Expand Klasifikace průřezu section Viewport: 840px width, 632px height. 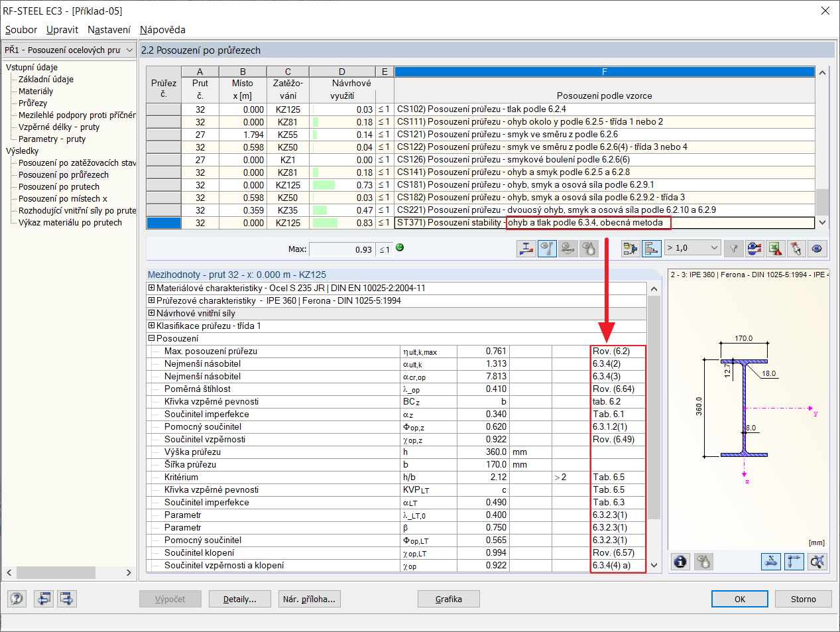point(152,326)
